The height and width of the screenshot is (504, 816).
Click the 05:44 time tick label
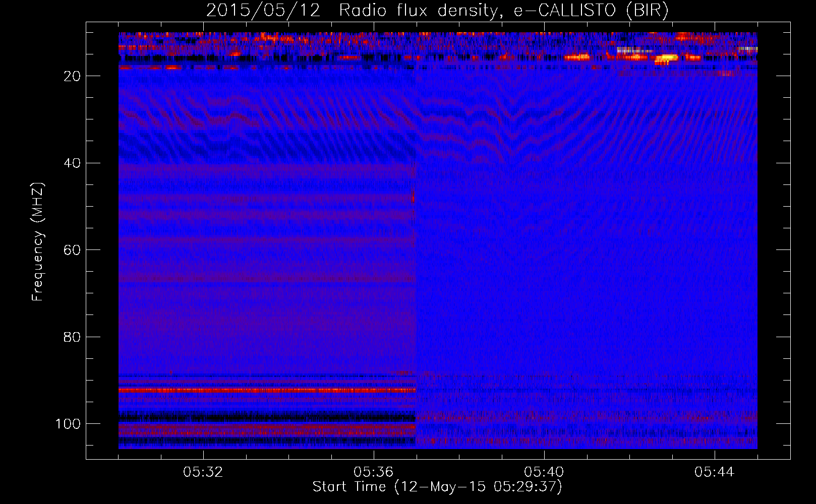(715, 472)
